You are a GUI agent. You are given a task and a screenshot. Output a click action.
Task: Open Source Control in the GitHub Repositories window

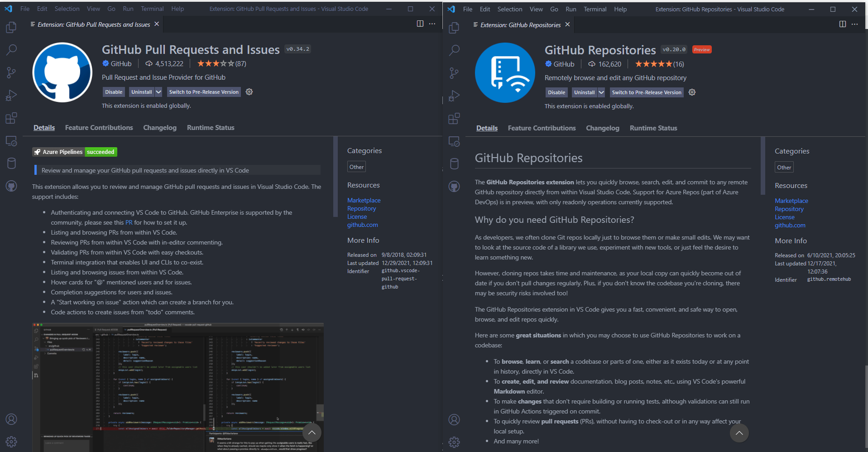454,73
